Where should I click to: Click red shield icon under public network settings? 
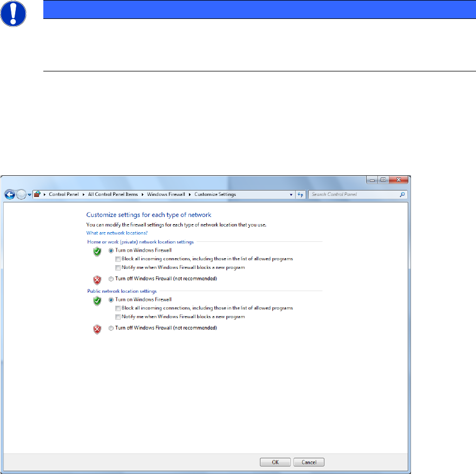point(97,329)
